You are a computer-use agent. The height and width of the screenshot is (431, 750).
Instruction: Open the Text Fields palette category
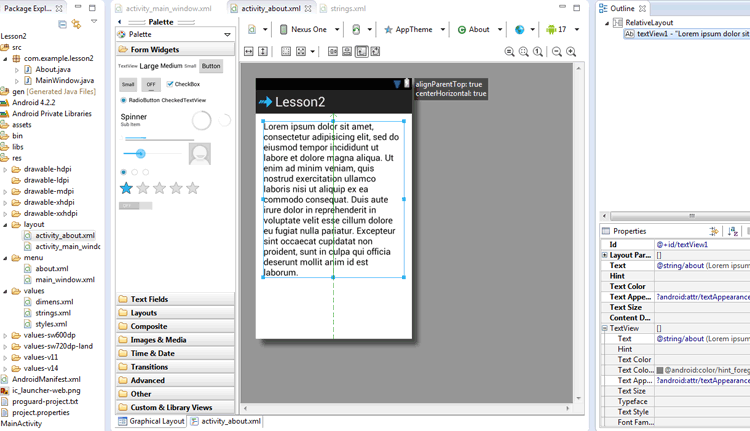coord(175,299)
